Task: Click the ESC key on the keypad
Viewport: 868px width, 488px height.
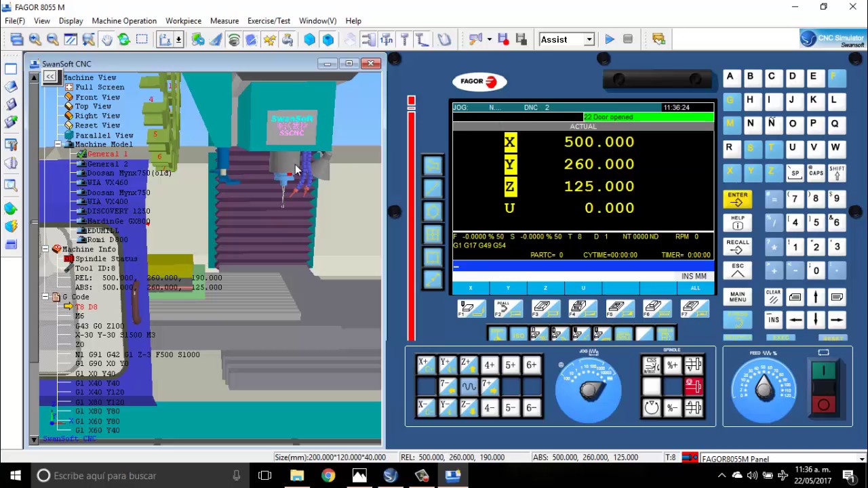Action: click(x=738, y=270)
